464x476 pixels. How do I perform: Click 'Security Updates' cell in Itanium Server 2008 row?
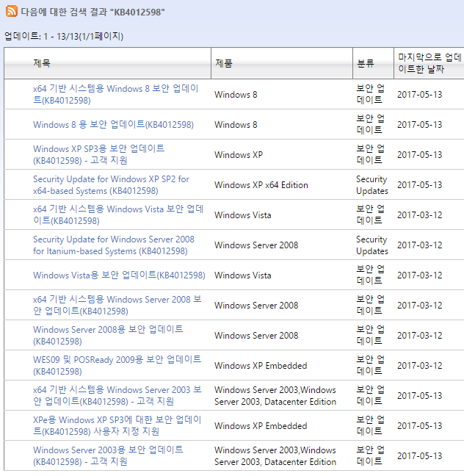372,245
